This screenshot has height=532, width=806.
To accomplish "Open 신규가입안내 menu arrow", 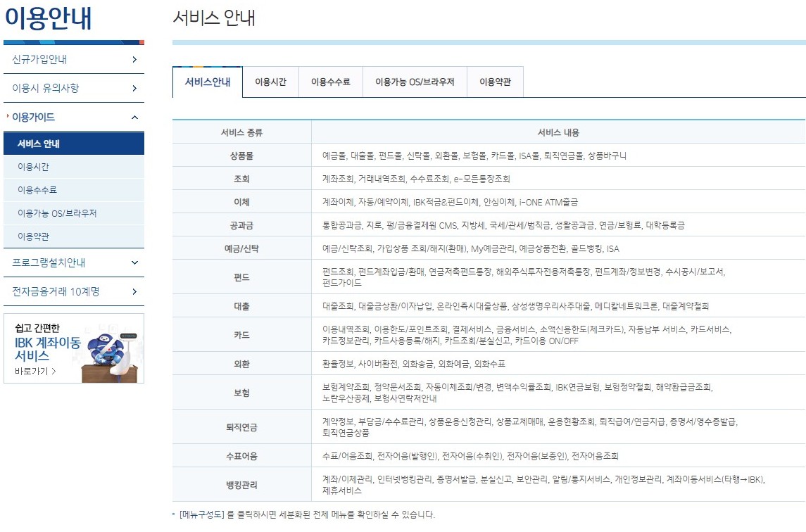I will click(x=134, y=60).
